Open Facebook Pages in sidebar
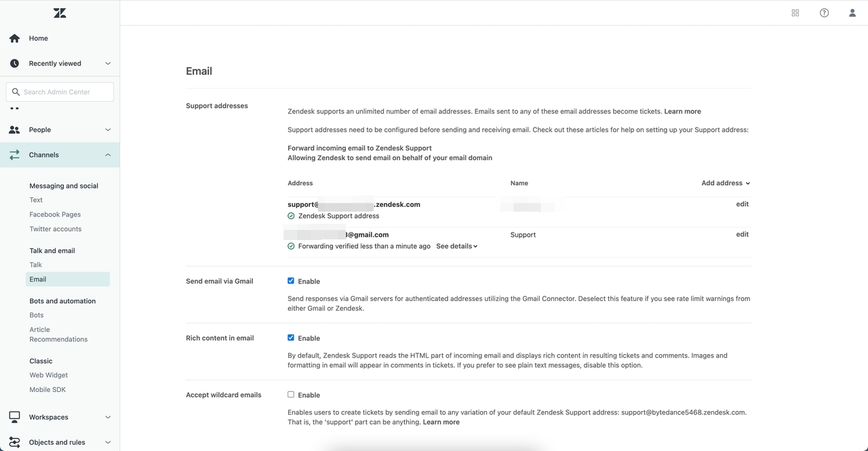This screenshot has height=451, width=868. (x=55, y=214)
